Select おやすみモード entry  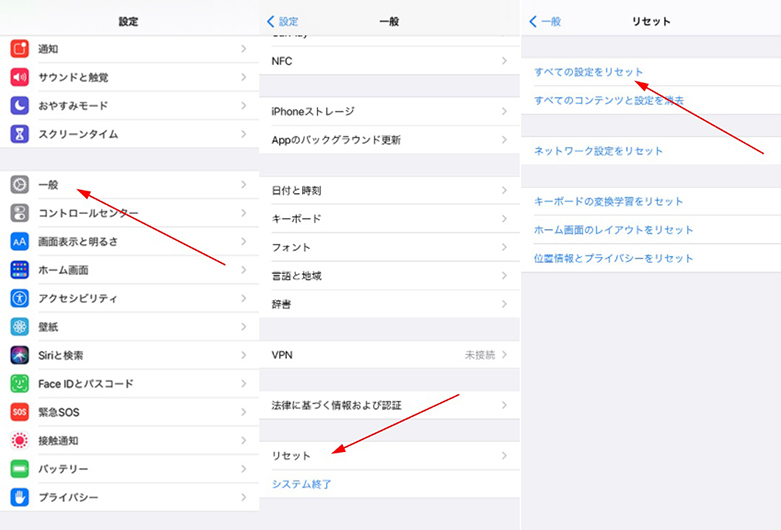130,106
